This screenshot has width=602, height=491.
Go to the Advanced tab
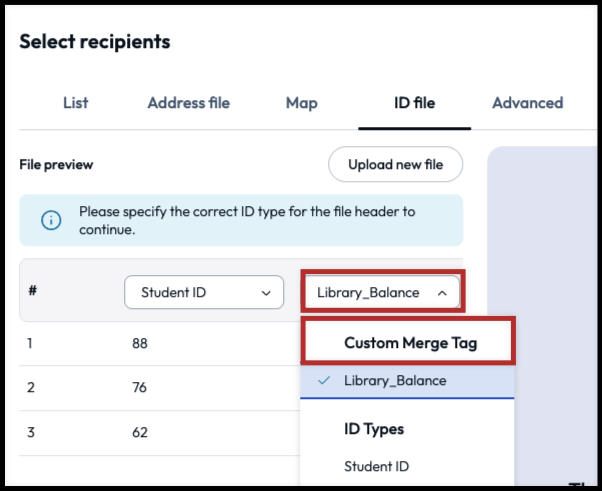(527, 103)
